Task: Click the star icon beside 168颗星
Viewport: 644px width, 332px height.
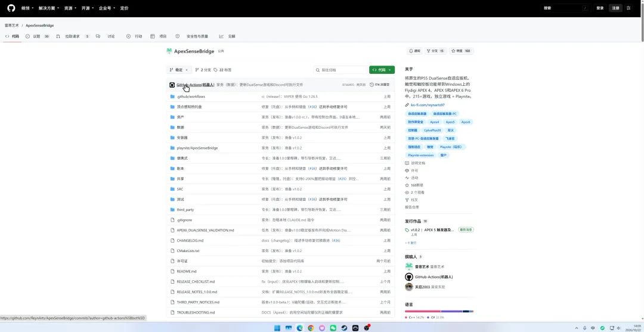Action: [407, 185]
